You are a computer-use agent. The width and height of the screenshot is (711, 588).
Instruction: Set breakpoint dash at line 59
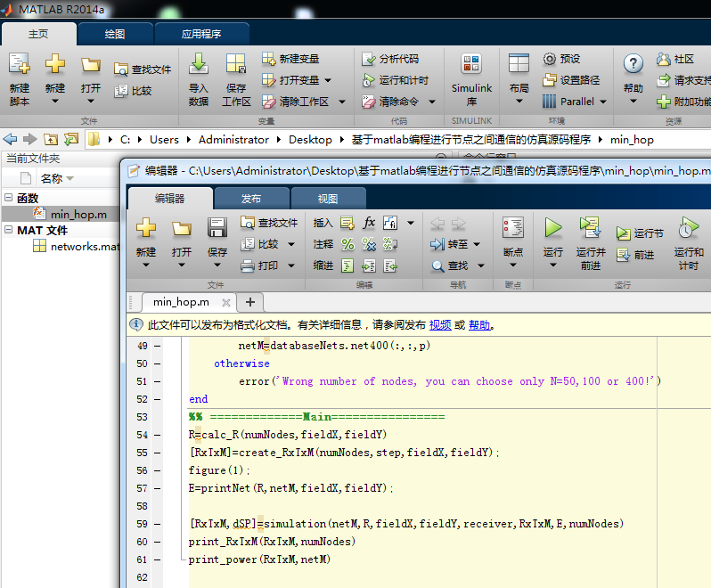tap(158, 524)
